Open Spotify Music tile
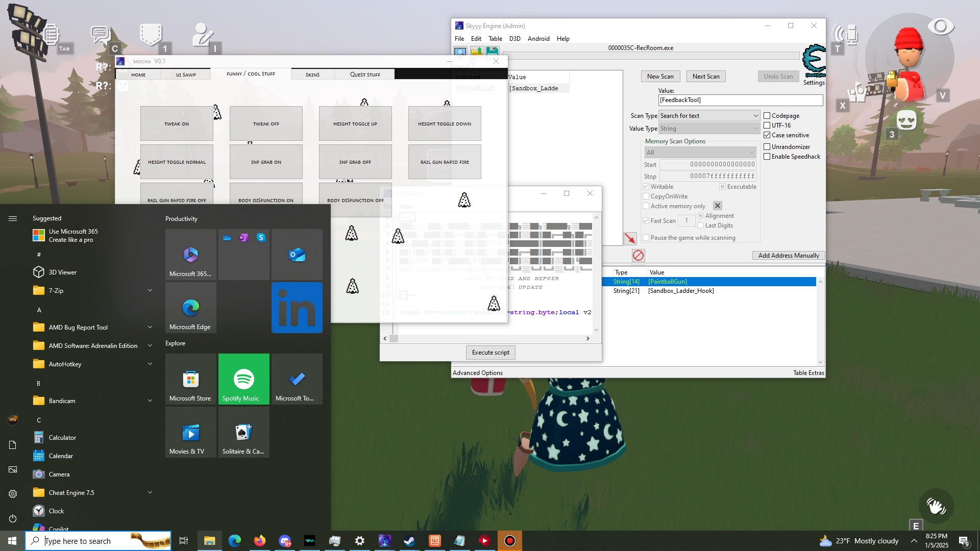Screen dimensions: 980x551 [x=244, y=379]
